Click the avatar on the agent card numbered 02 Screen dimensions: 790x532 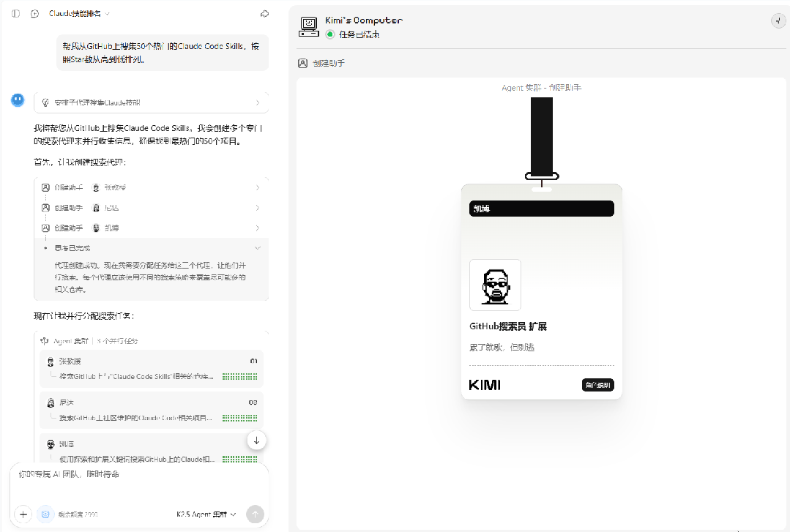coord(51,402)
